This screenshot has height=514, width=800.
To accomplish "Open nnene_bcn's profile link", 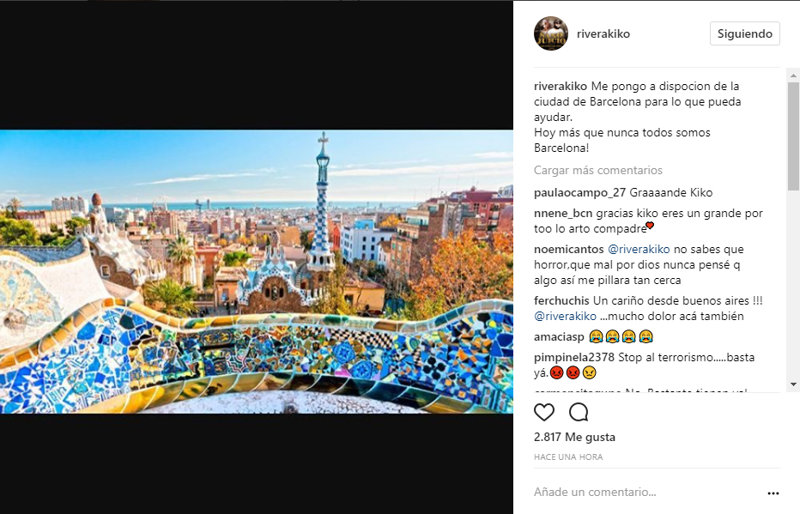I will pyautogui.click(x=563, y=213).
